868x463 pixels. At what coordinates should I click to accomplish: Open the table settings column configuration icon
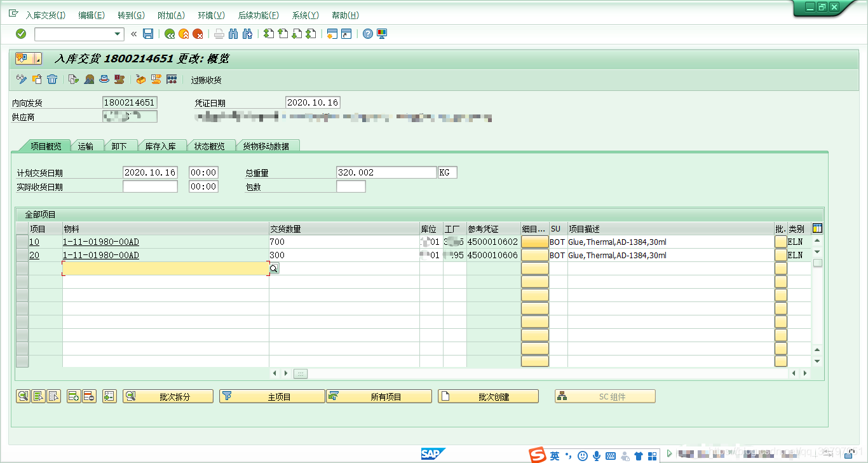pyautogui.click(x=818, y=228)
